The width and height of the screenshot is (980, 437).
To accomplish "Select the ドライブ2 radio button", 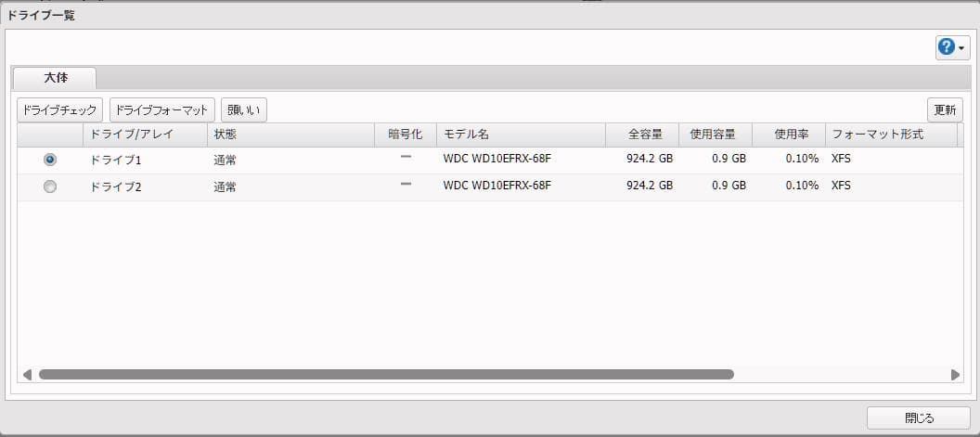I will [x=50, y=186].
